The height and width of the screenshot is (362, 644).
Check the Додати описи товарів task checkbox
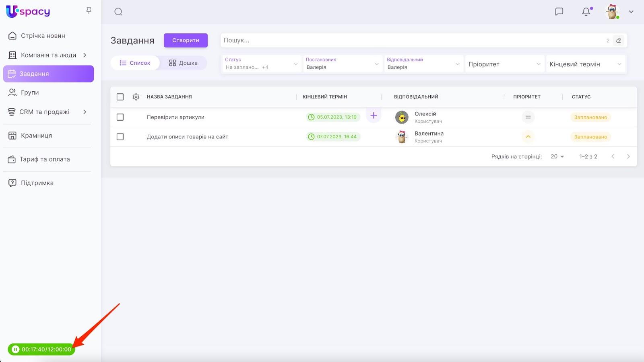120,137
